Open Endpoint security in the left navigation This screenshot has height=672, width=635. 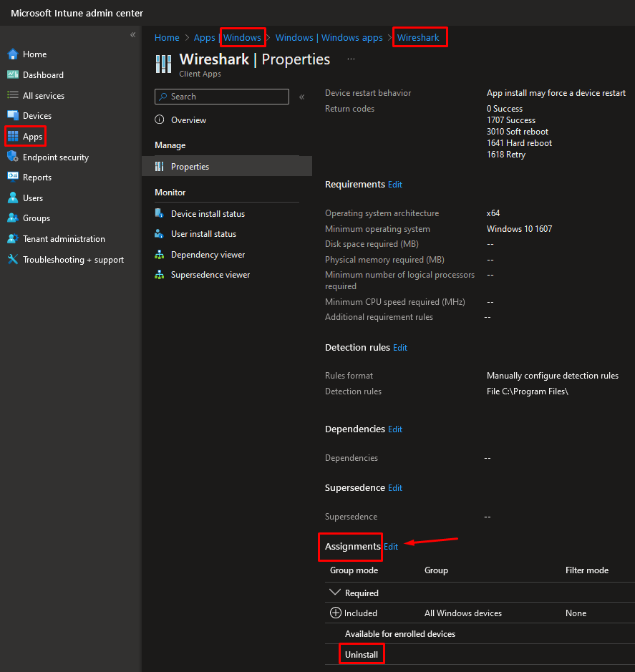(x=56, y=157)
